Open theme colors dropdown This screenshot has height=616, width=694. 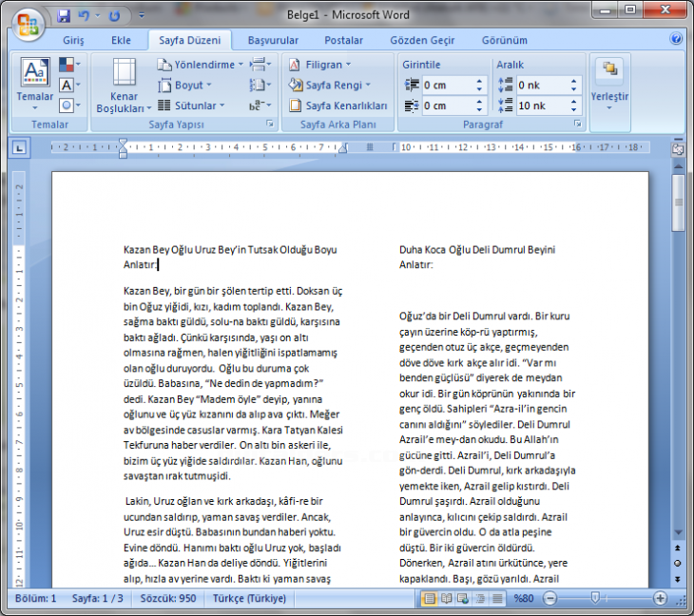[x=70, y=65]
